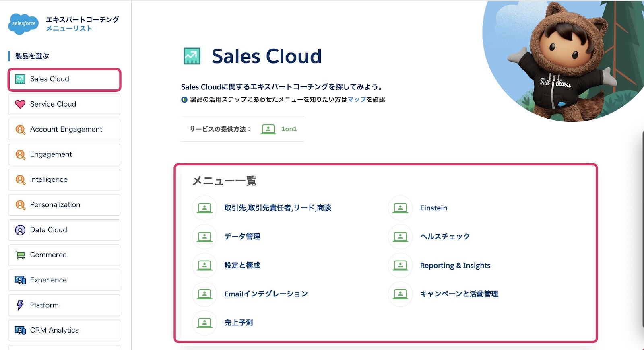This screenshot has height=350, width=644.
Task: Click the Platform lightning bolt icon
Action: [20, 305]
